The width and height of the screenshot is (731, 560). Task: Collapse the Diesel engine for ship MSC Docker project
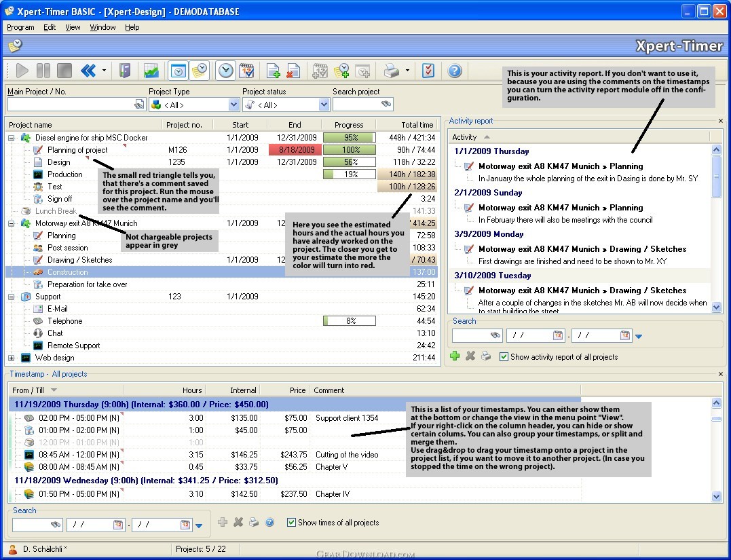12,138
